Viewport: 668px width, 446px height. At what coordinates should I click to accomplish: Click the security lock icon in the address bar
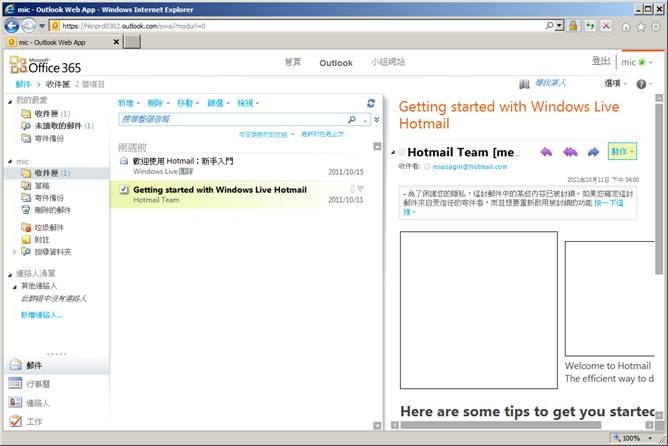click(573, 26)
